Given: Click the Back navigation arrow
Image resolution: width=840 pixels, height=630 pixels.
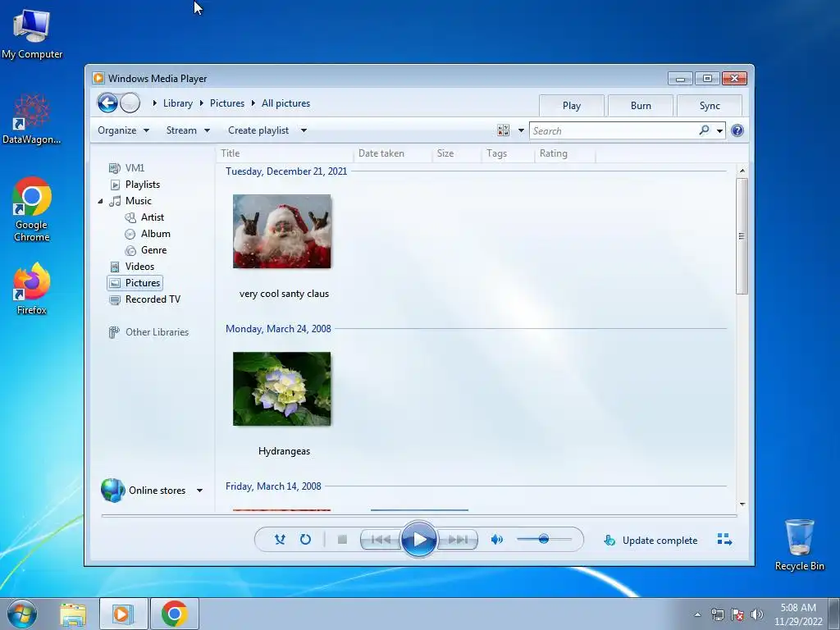Looking at the screenshot, I should click(107, 103).
